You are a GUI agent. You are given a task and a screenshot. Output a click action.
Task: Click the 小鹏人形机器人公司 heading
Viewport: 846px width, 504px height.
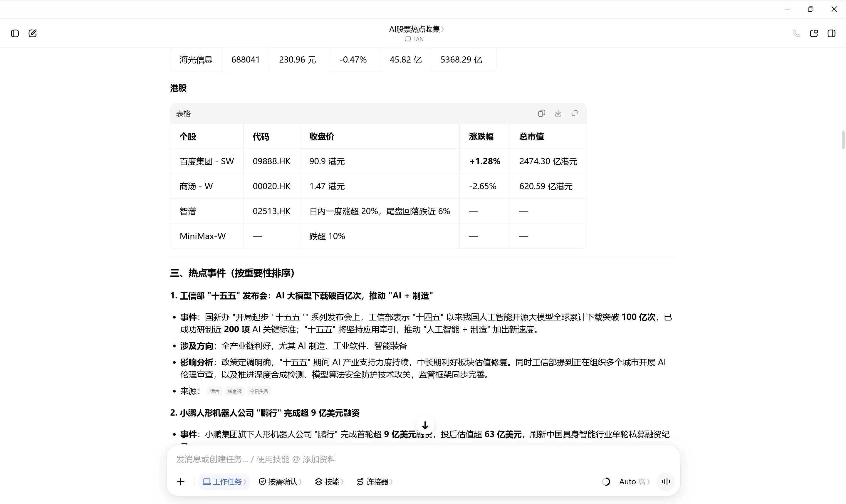click(265, 413)
